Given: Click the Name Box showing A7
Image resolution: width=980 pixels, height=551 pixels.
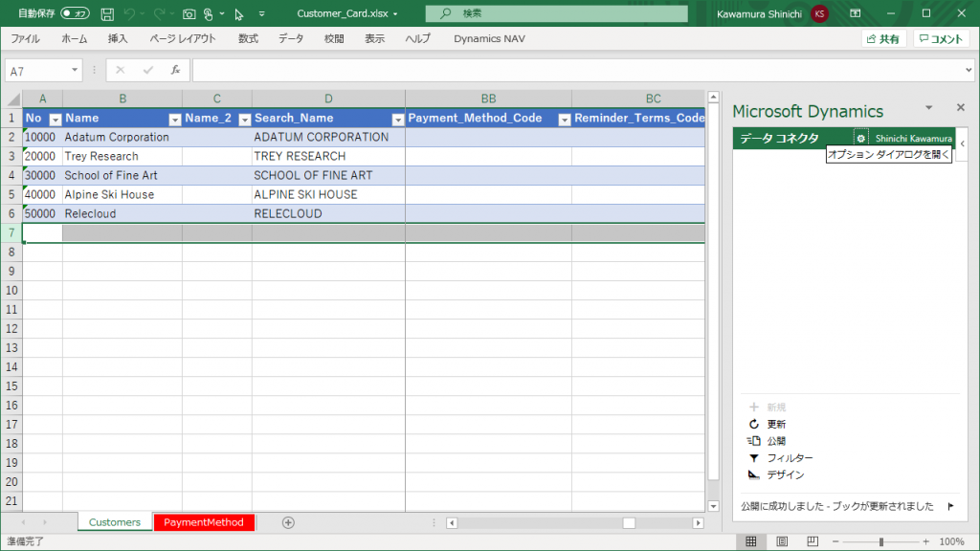Looking at the screenshot, I should point(36,71).
